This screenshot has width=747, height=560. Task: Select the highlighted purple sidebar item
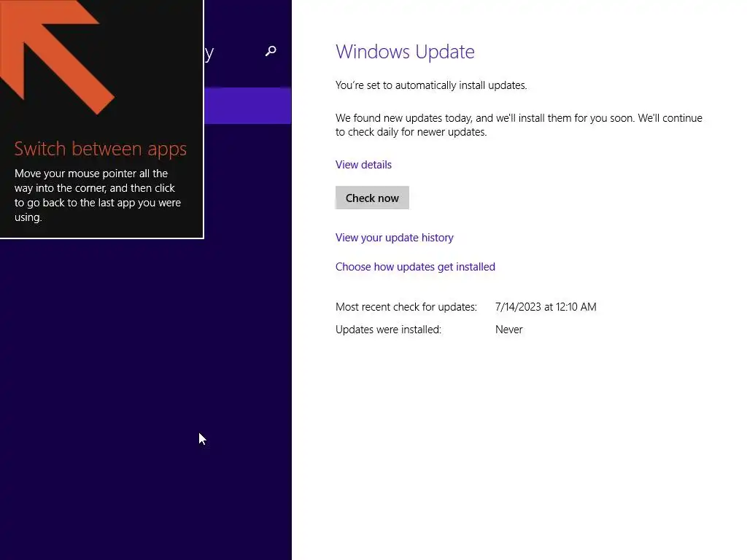pyautogui.click(x=248, y=106)
